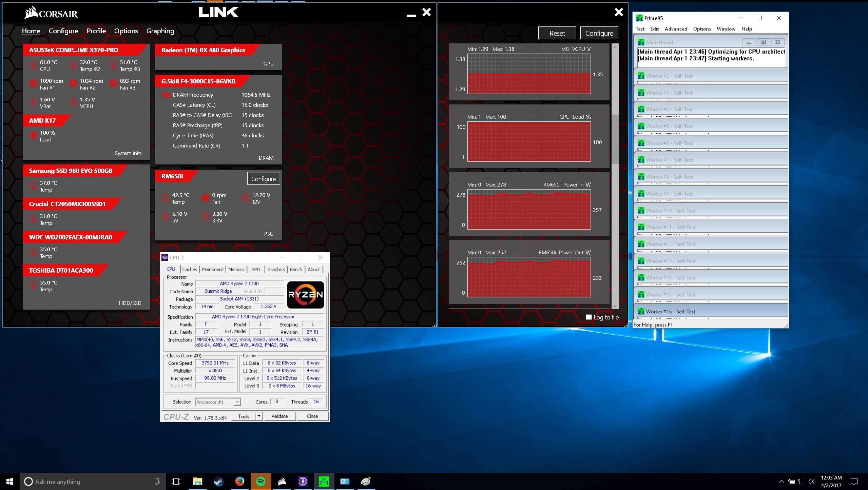Click the RM650i 3.3V voltage icon
This screenshot has height=490, width=868.
(x=206, y=217)
